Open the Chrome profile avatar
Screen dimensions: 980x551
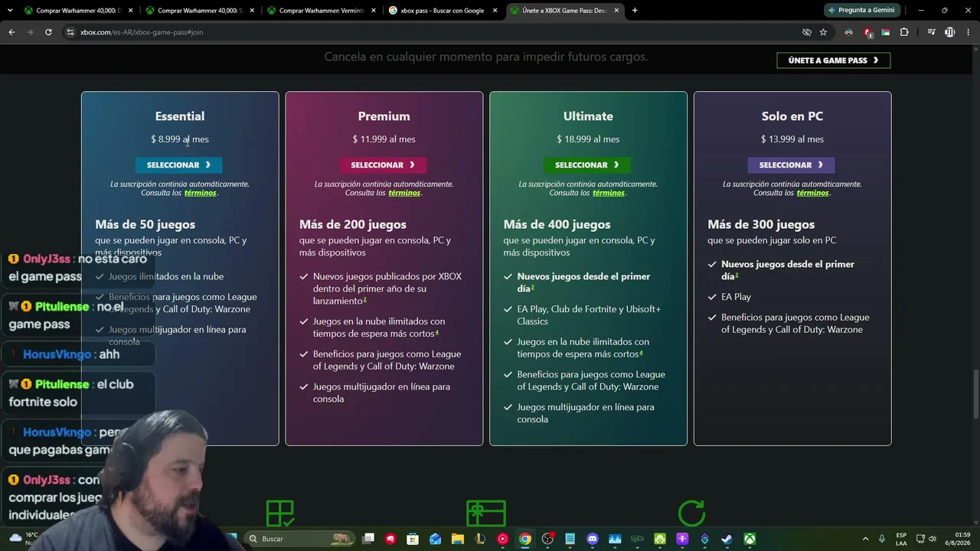coord(949,32)
